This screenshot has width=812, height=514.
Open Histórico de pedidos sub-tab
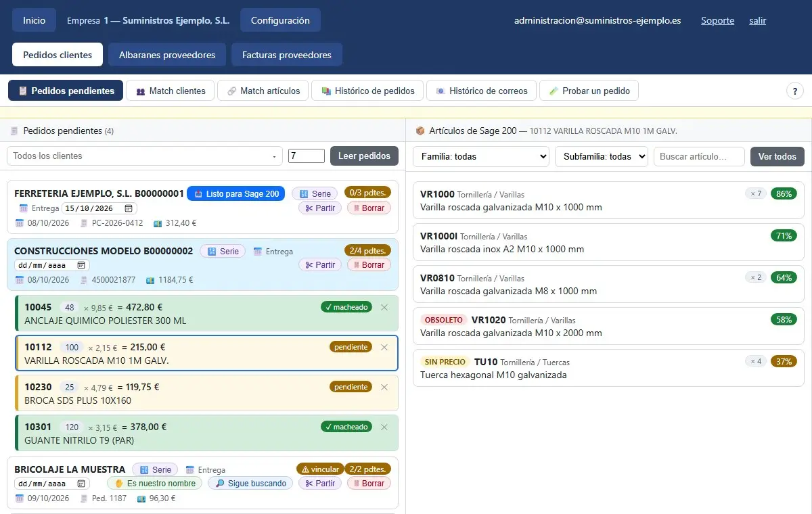pyautogui.click(x=367, y=91)
